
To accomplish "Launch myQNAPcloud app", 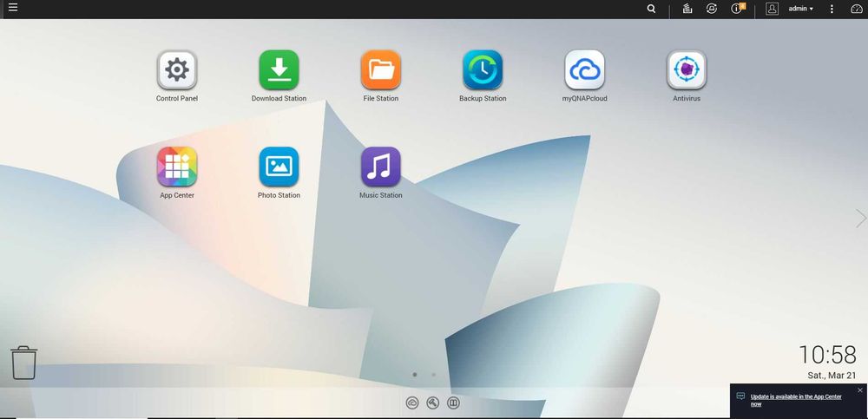I will tap(584, 69).
